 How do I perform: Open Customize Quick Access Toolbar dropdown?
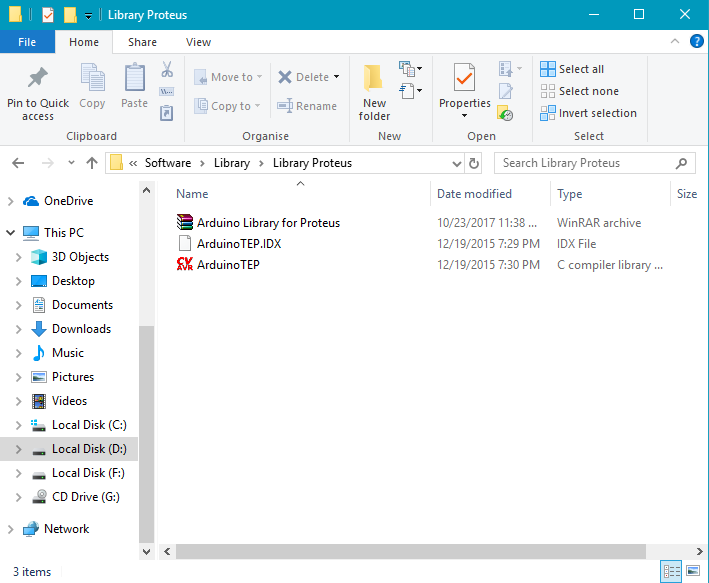tap(89, 16)
